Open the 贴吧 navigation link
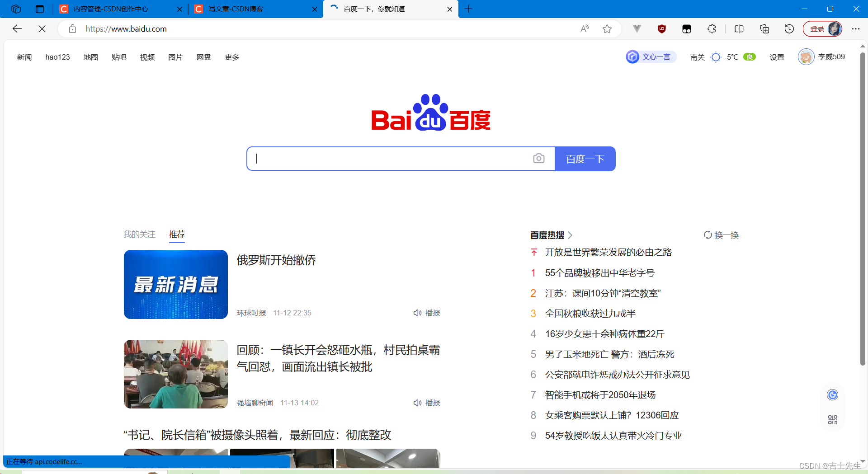This screenshot has height=474, width=868. [119, 57]
